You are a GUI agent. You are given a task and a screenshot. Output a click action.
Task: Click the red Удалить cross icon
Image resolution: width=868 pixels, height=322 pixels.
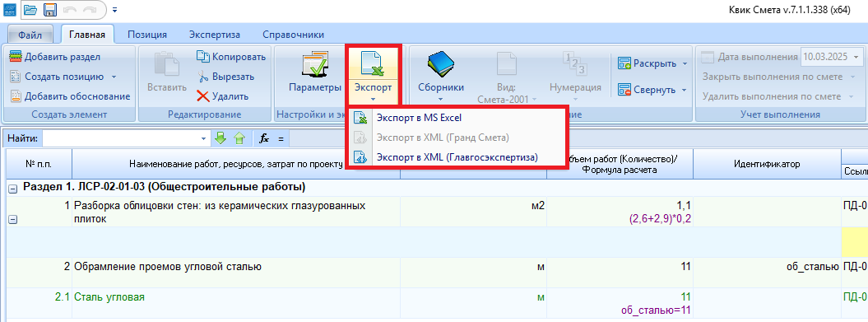point(203,96)
